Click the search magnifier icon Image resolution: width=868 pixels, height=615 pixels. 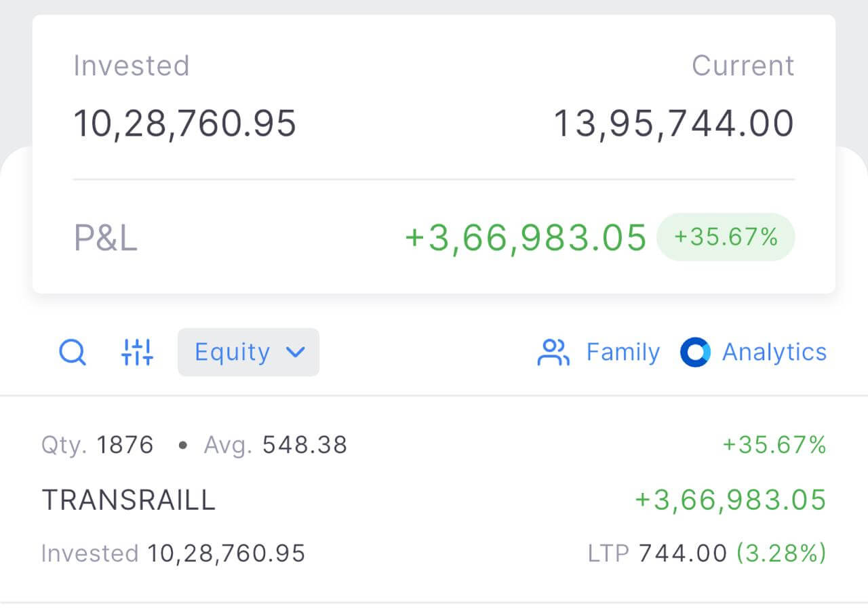[72, 353]
